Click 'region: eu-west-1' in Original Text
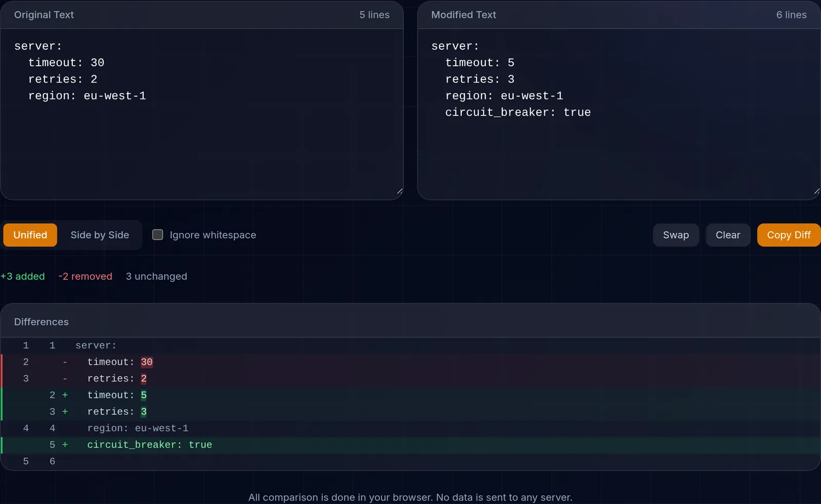Image resolution: width=821 pixels, height=504 pixels. 87,96
